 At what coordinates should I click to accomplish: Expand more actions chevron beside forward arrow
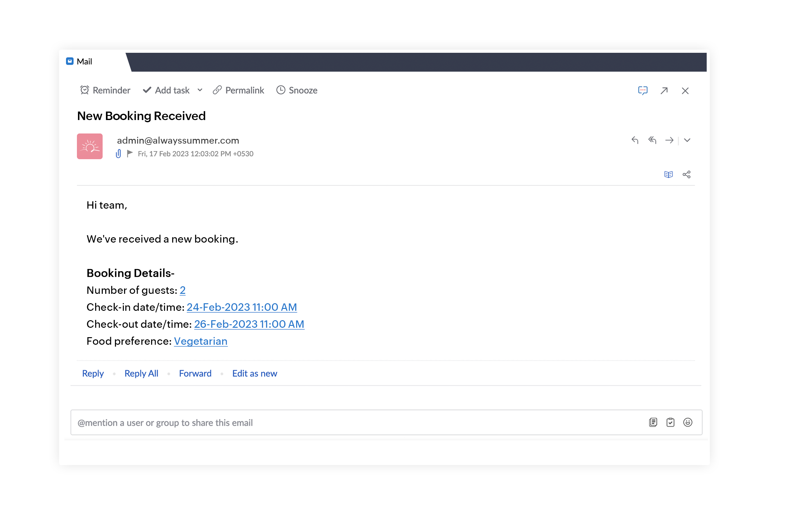pyautogui.click(x=687, y=140)
